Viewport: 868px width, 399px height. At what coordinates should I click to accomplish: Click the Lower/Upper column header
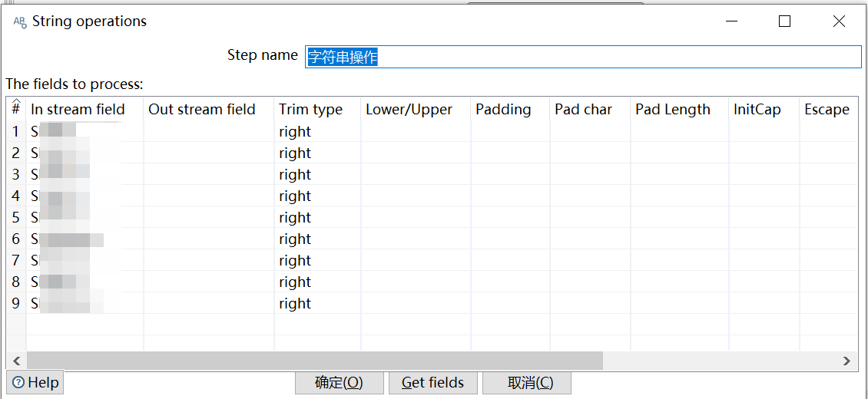pos(416,110)
